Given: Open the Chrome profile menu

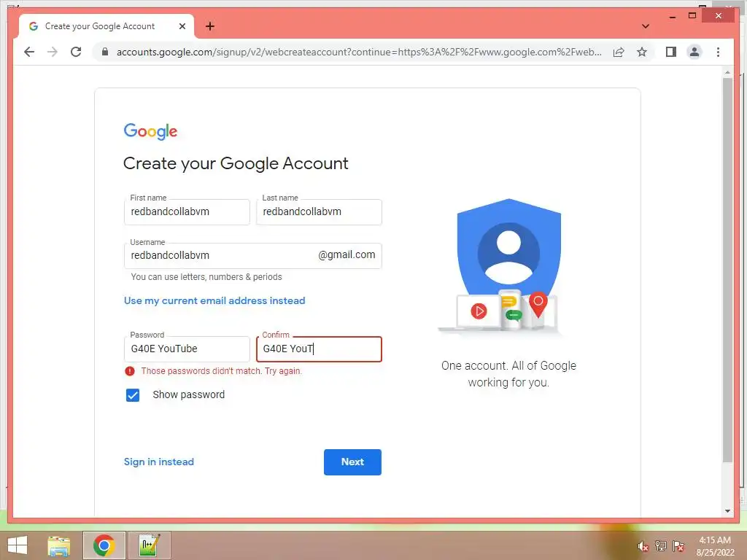Looking at the screenshot, I should pyautogui.click(x=694, y=52).
